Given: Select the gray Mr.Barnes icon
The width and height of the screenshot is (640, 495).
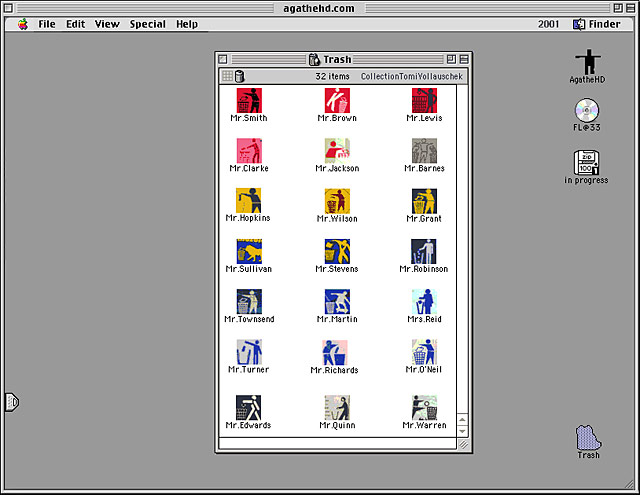Looking at the screenshot, I should click(424, 151).
